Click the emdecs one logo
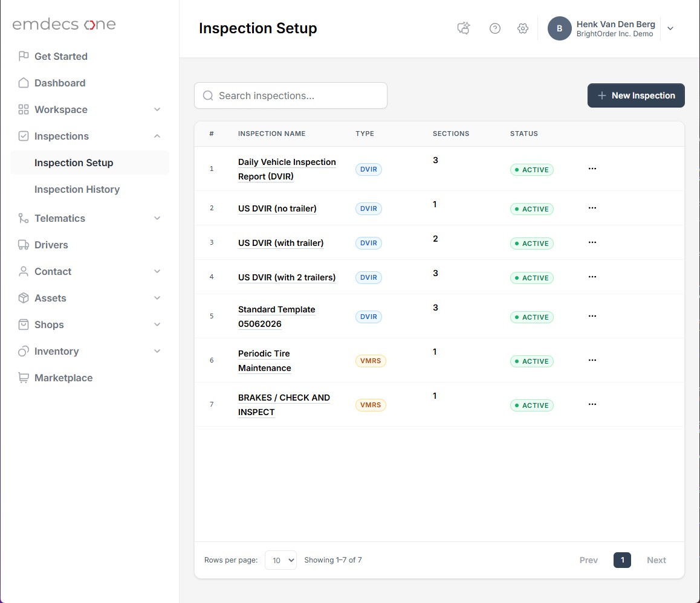Image resolution: width=700 pixels, height=603 pixels. pyautogui.click(x=64, y=24)
